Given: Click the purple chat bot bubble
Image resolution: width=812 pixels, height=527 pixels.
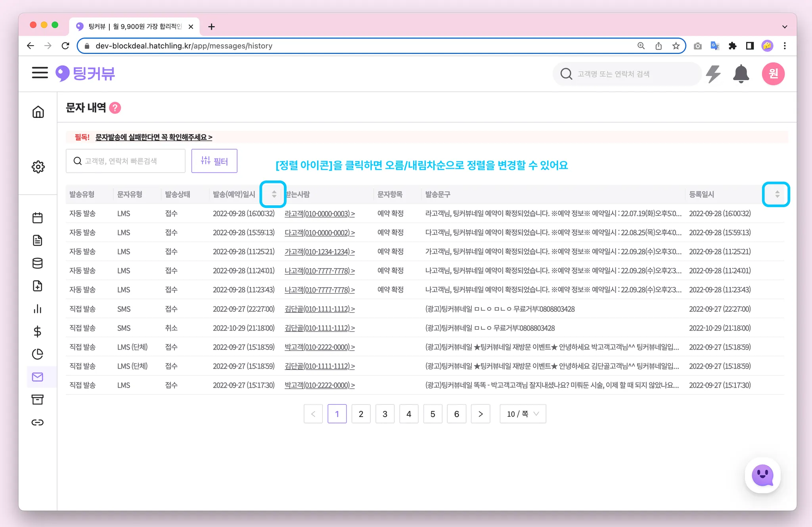Looking at the screenshot, I should click(762, 475).
